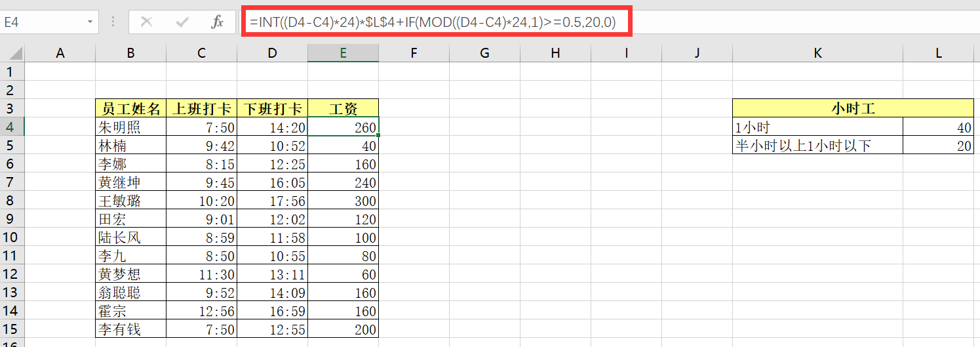Select row 10 header
This screenshot has height=347, width=980.
coord(12,237)
